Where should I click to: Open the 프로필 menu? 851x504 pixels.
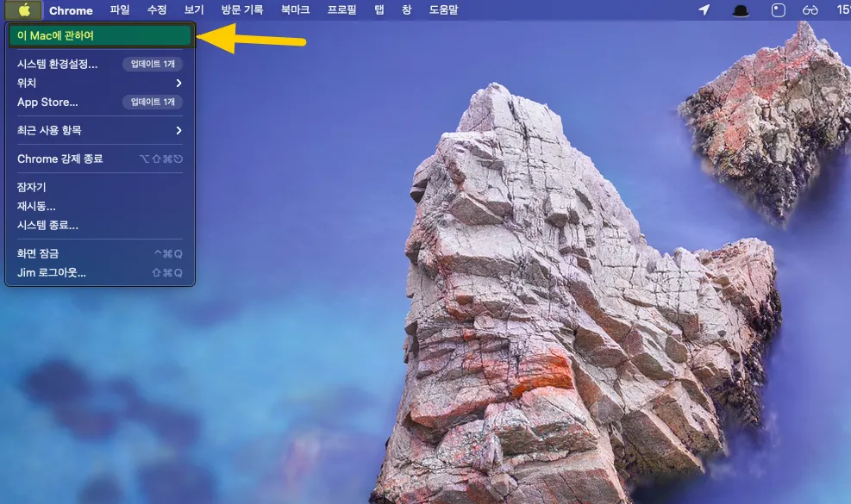[341, 9]
